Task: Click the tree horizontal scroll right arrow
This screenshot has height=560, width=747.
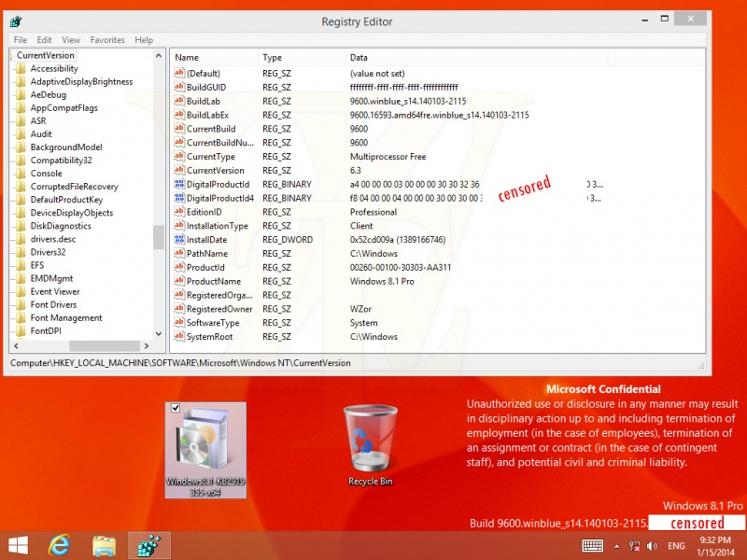Action: tap(147, 346)
